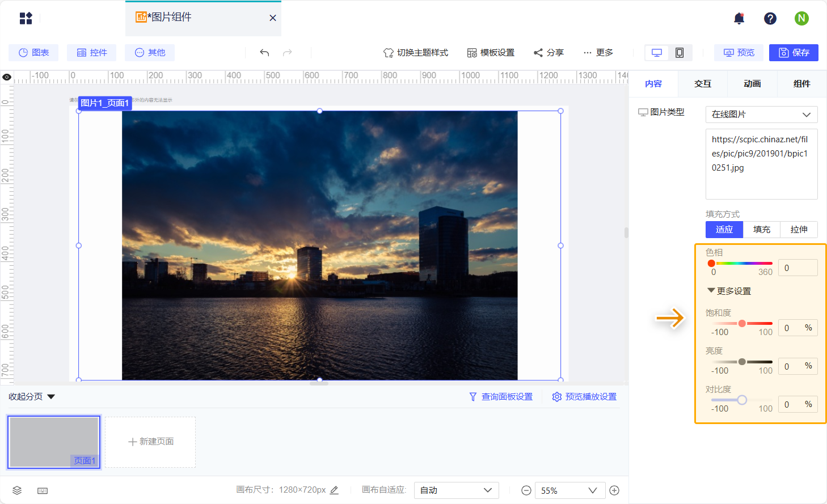
Task: Click the 亮度 value input field
Action: coord(798,366)
